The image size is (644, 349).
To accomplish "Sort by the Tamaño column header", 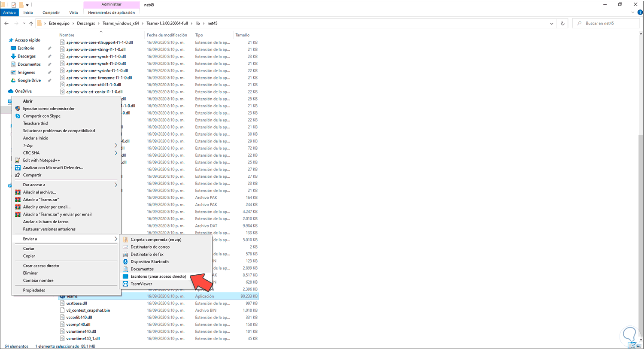I will coord(242,35).
